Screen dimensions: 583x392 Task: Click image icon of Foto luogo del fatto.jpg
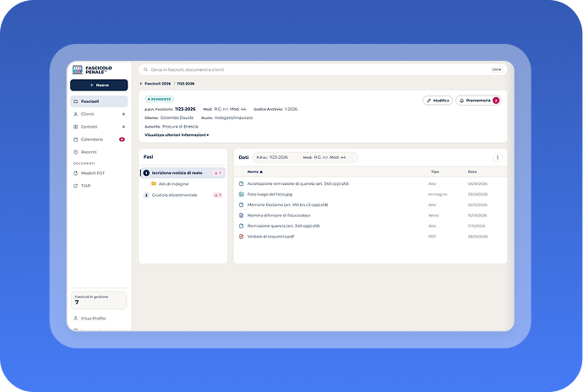point(242,194)
